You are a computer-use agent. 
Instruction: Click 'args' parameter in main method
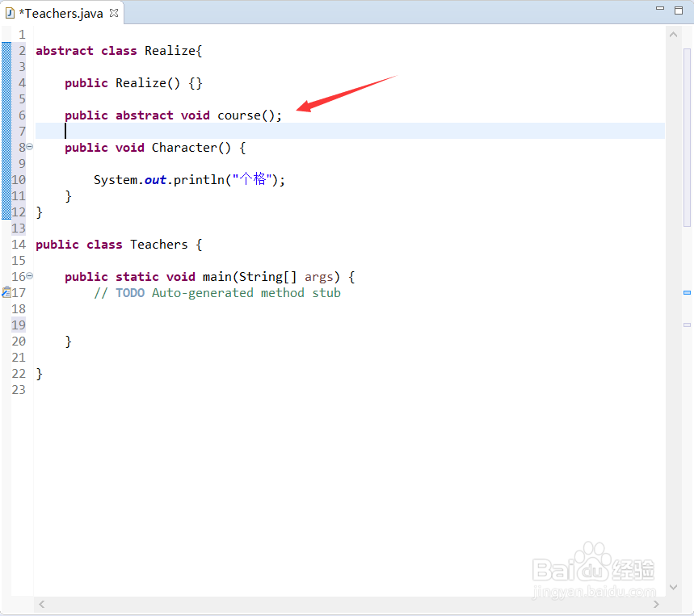click(x=318, y=277)
